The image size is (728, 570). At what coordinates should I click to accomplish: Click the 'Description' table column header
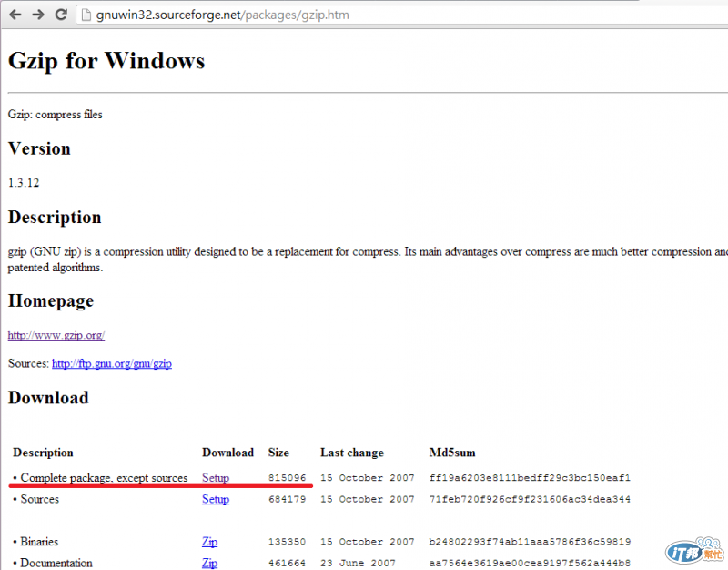(x=43, y=453)
